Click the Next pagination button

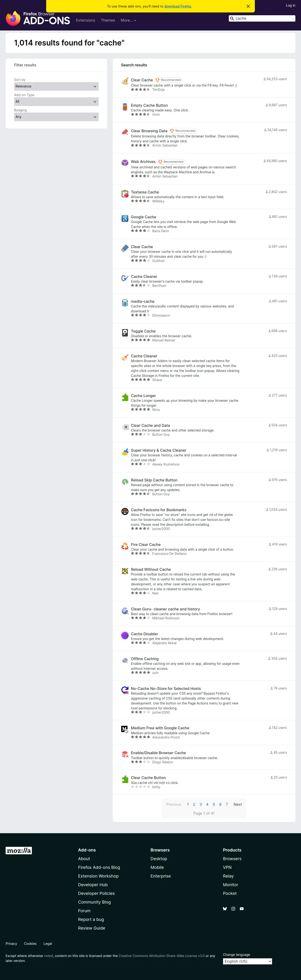pyautogui.click(x=237, y=804)
